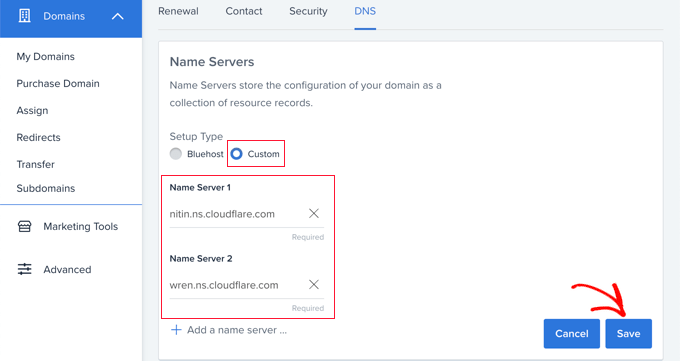
Task: Go to My Domains in sidebar
Action: tap(46, 57)
